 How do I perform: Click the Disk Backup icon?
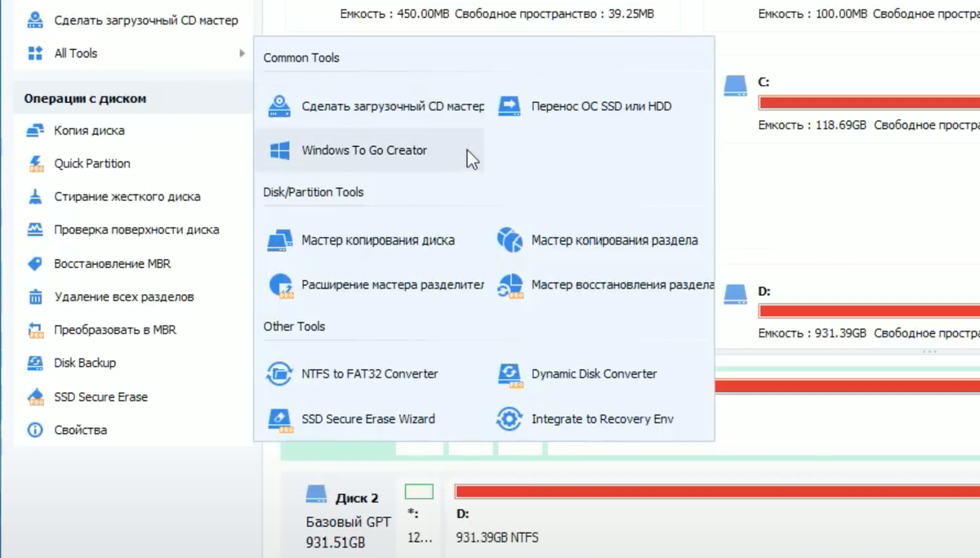point(35,363)
